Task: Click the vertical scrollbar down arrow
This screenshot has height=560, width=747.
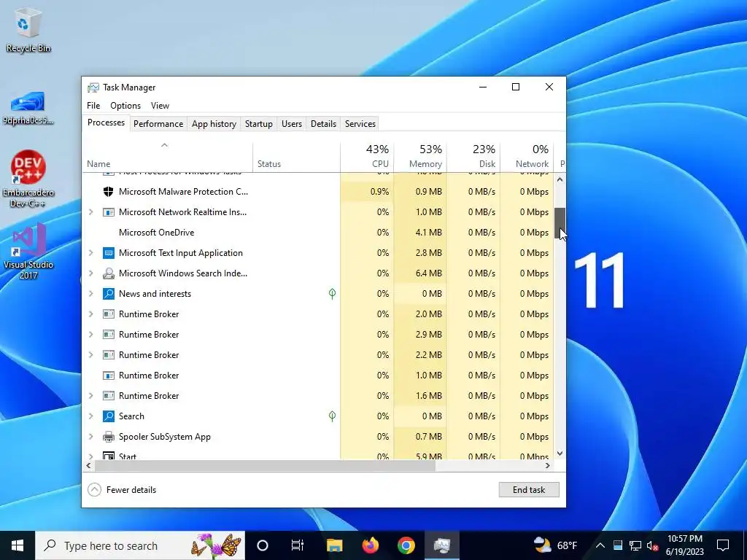Action: (560, 454)
